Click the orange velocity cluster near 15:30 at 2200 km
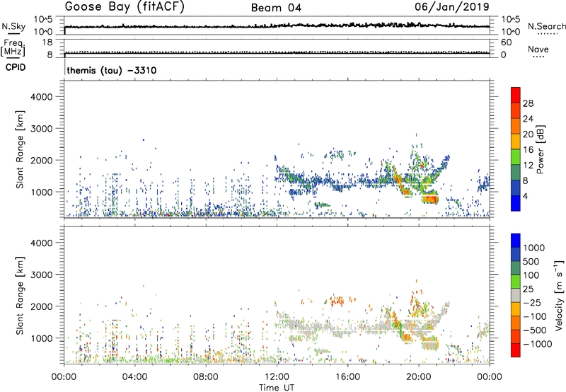 click(337, 300)
